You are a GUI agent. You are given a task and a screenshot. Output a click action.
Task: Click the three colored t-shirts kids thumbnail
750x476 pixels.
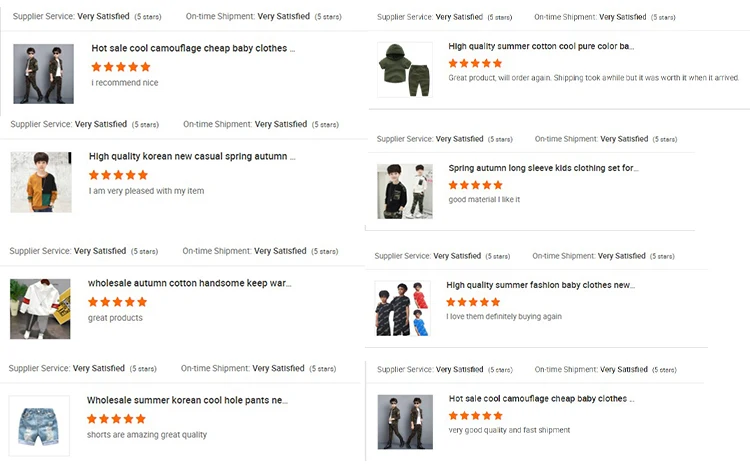pos(402,308)
